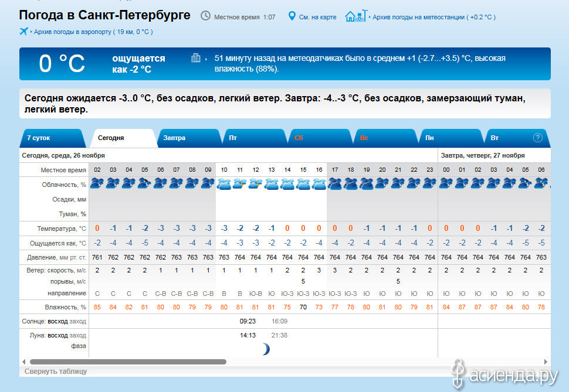This screenshot has width=569, height=392.
Task: Open help via question mark icon
Action: tap(537, 138)
